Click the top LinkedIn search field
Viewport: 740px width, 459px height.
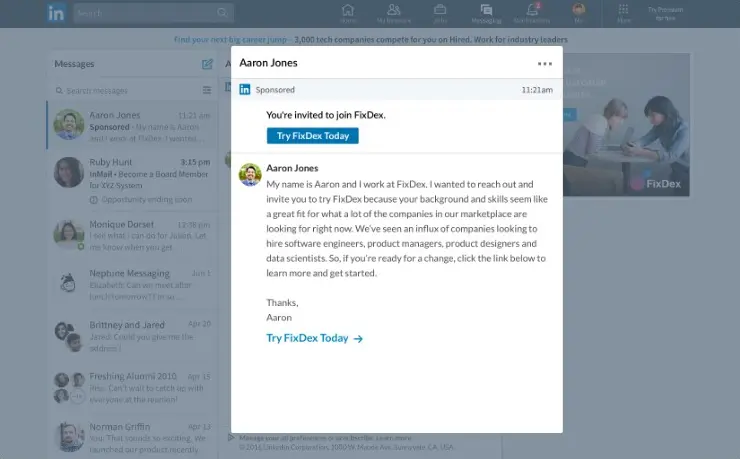(150, 13)
